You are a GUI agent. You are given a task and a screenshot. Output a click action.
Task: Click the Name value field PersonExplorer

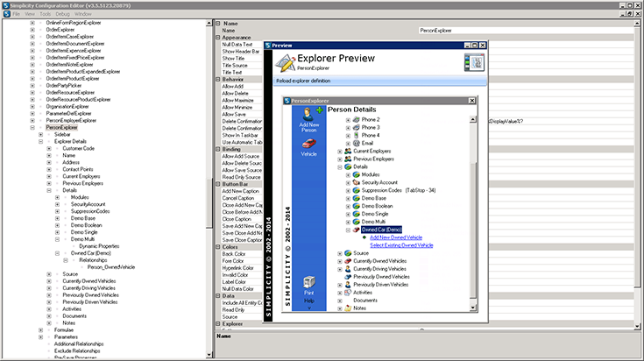[527, 31]
